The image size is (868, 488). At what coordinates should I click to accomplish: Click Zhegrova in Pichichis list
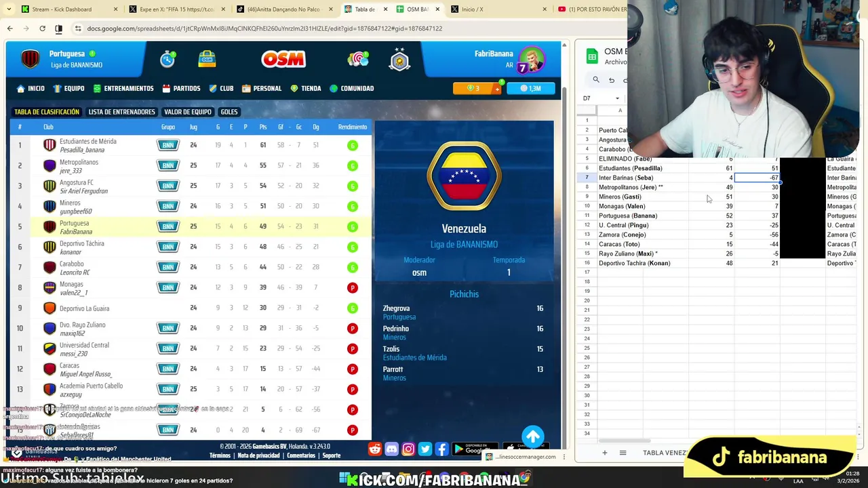[396, 308]
